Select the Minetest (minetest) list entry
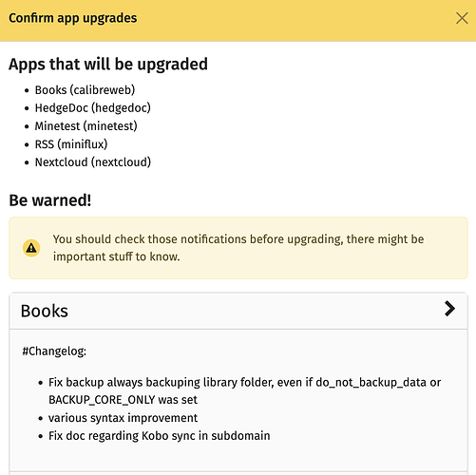 (x=86, y=126)
